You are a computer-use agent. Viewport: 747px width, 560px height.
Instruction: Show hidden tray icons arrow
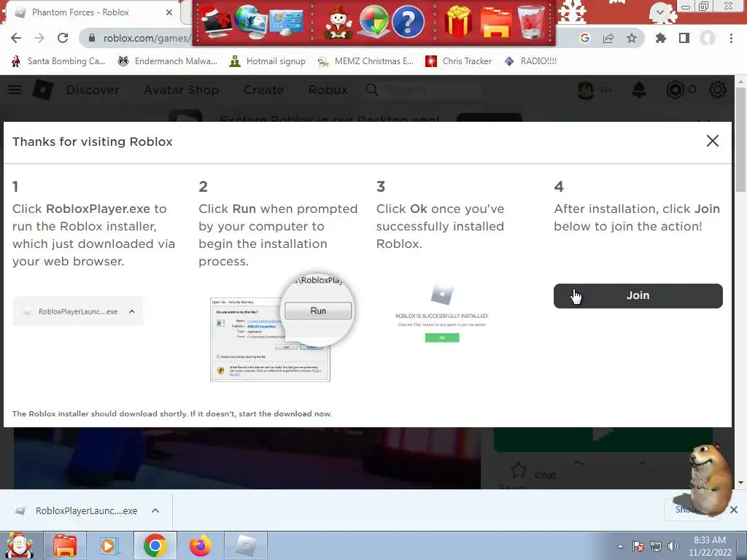[x=620, y=546]
